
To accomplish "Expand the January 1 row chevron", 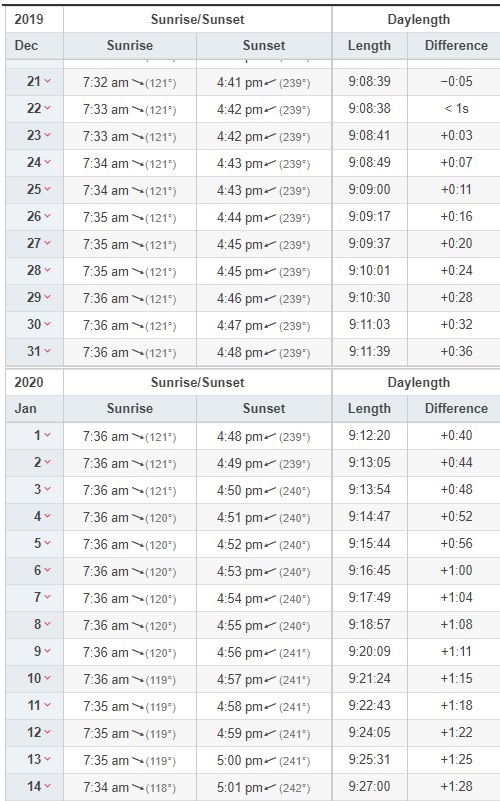I will [x=47, y=435].
